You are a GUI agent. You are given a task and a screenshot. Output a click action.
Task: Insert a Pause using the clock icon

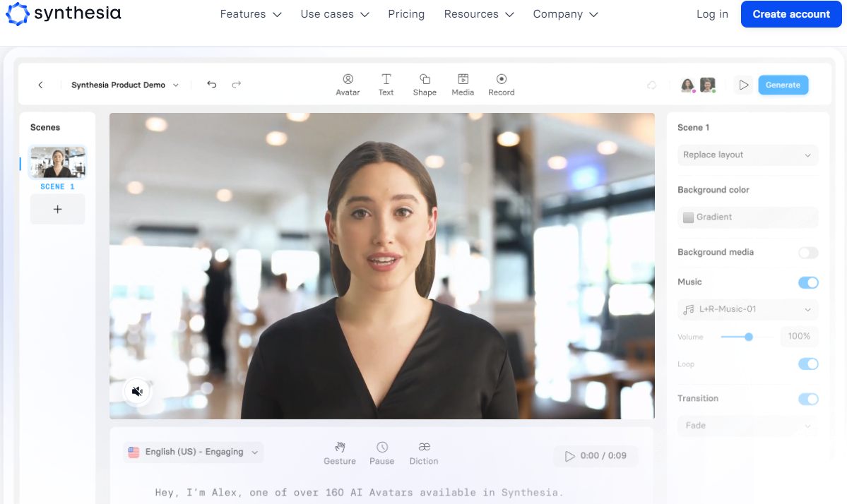(381, 448)
